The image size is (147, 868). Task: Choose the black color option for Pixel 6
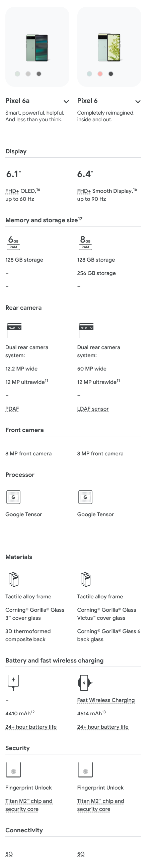pyautogui.click(x=111, y=74)
